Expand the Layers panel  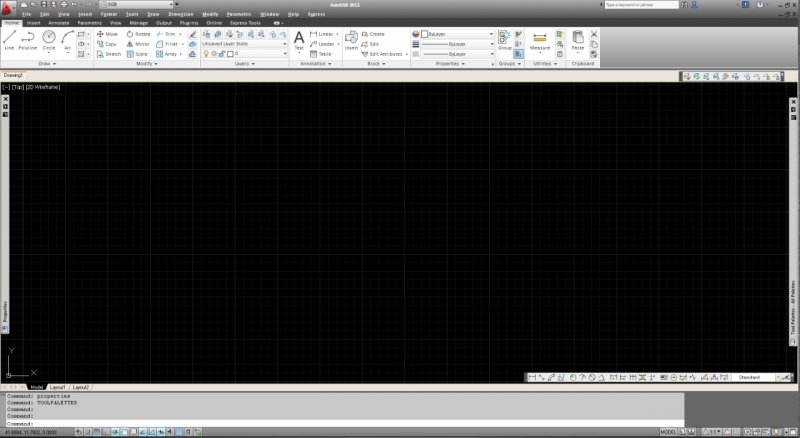click(244, 64)
